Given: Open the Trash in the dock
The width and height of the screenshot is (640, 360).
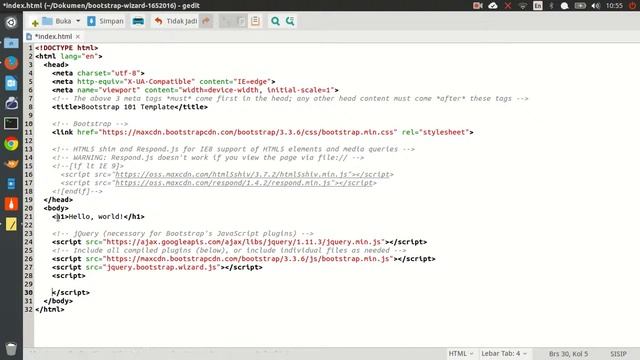Looking at the screenshot, I should pyautogui.click(x=11, y=349).
